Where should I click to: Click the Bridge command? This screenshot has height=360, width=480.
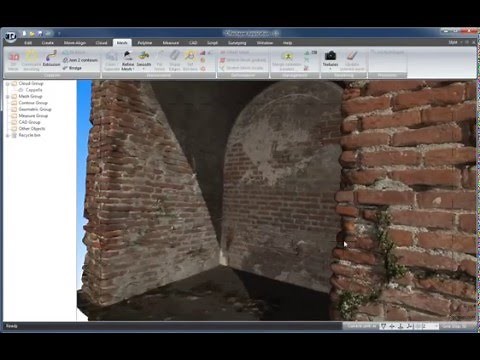click(x=72, y=68)
